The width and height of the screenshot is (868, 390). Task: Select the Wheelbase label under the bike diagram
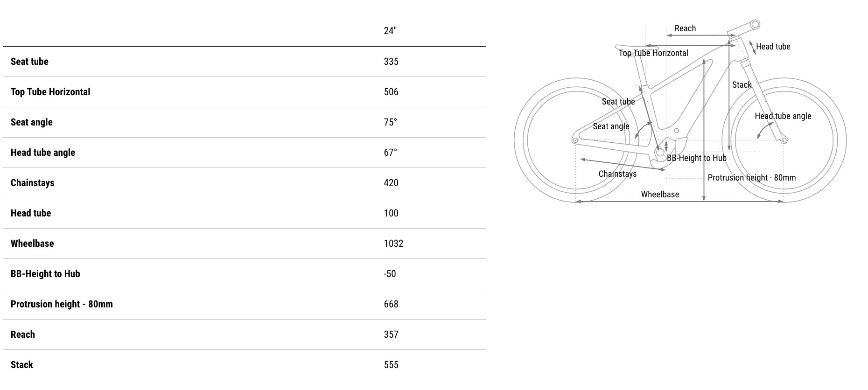pyautogui.click(x=660, y=195)
